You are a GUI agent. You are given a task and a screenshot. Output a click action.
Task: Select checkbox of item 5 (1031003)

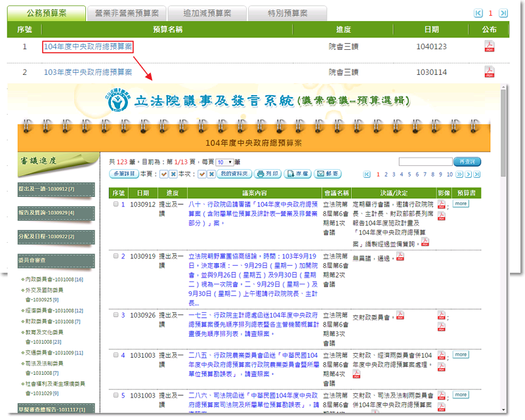coord(115,396)
